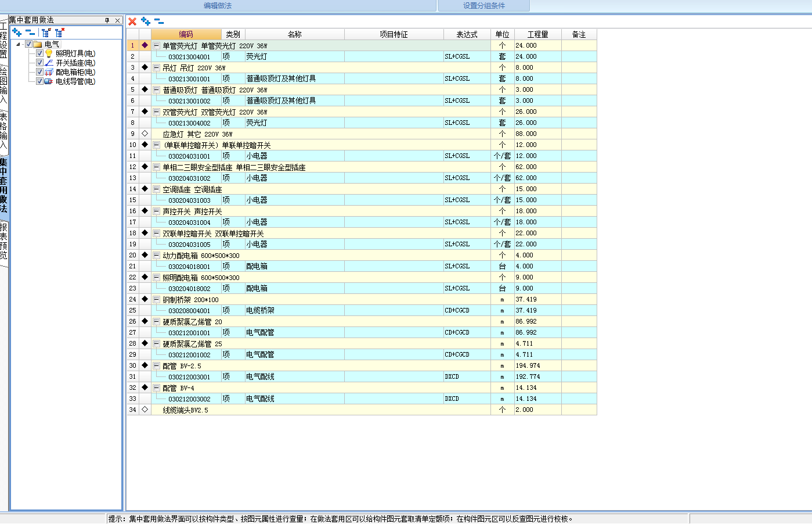
Task: Expand all nodes in the left tree panel
Action: pyautogui.click(x=17, y=33)
